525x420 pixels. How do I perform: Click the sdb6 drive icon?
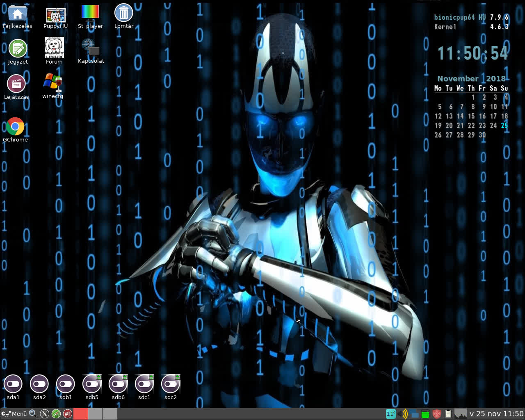point(118,387)
